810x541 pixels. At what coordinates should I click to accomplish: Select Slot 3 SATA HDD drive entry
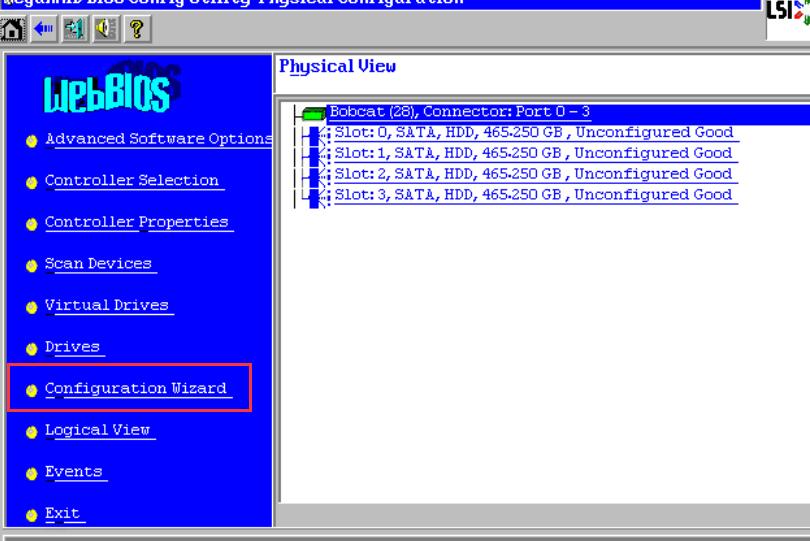[534, 195]
